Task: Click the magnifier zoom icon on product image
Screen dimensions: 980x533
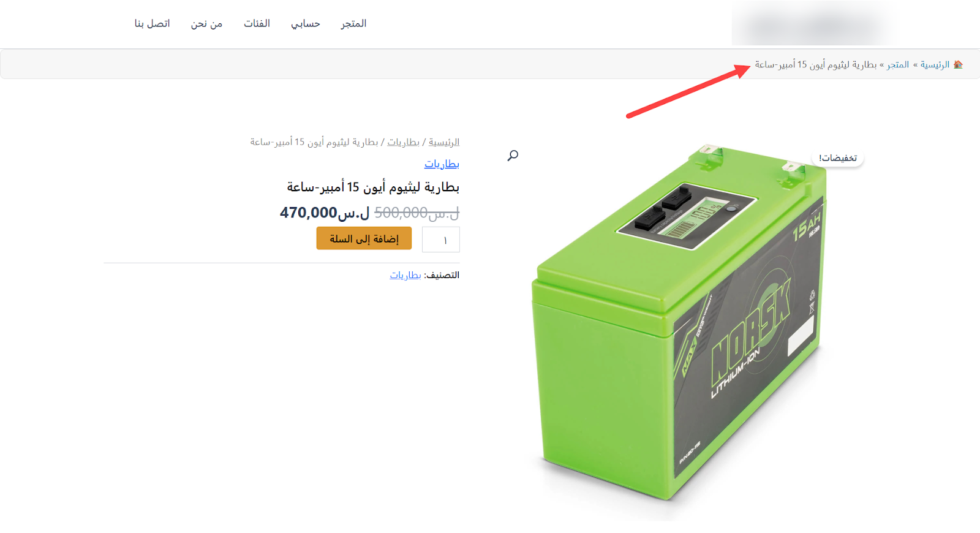Action: [513, 155]
